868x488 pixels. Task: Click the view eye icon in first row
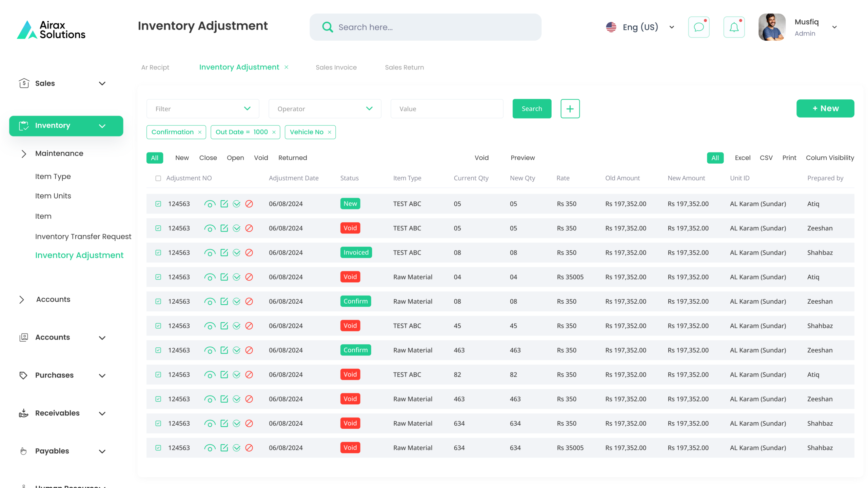coord(210,204)
